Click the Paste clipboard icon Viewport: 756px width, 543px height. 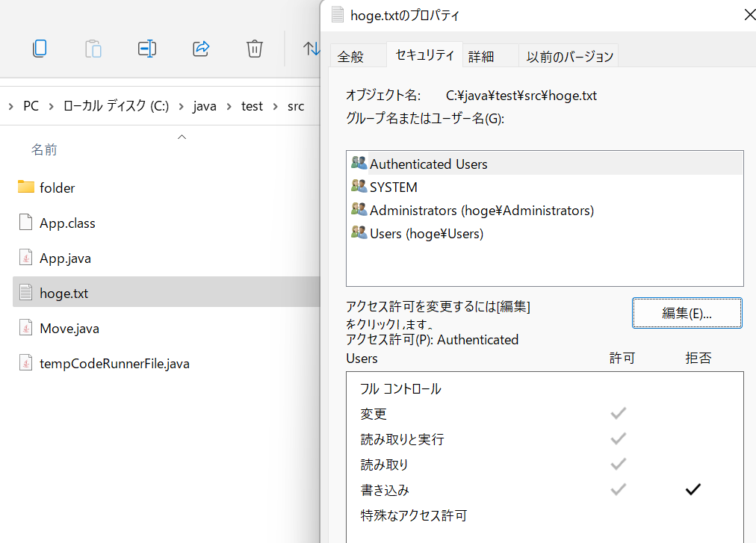pyautogui.click(x=93, y=49)
